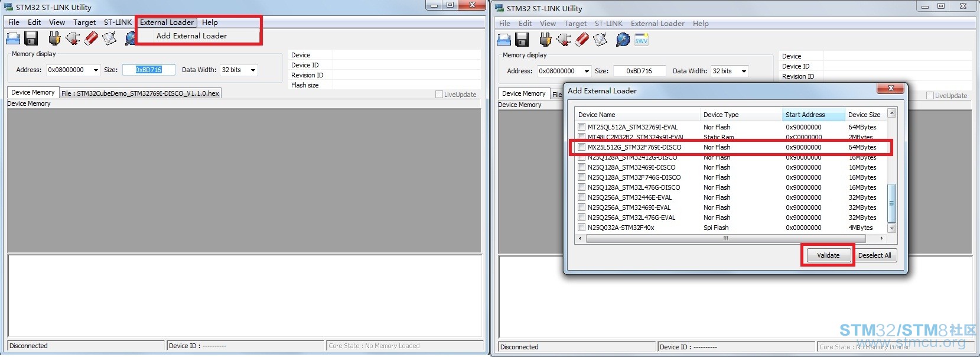Open Edit menu in left window
This screenshot has width=980, height=357.
pos(34,22)
